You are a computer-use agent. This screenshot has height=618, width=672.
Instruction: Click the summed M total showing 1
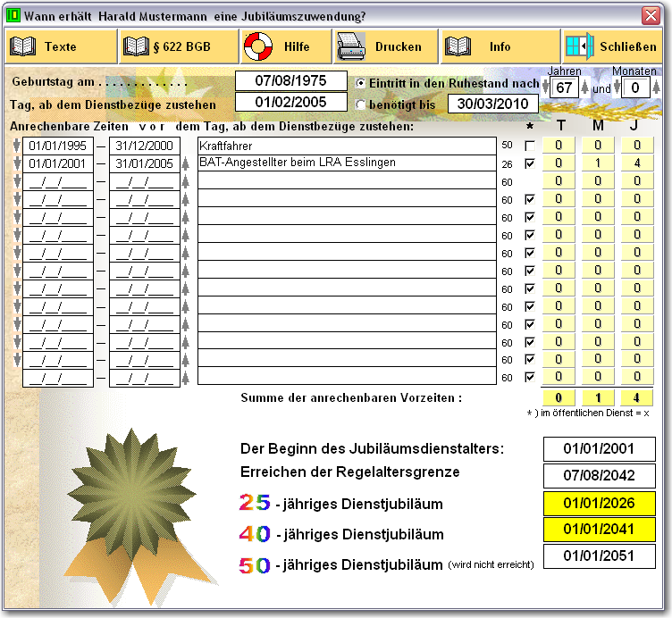[x=598, y=398]
